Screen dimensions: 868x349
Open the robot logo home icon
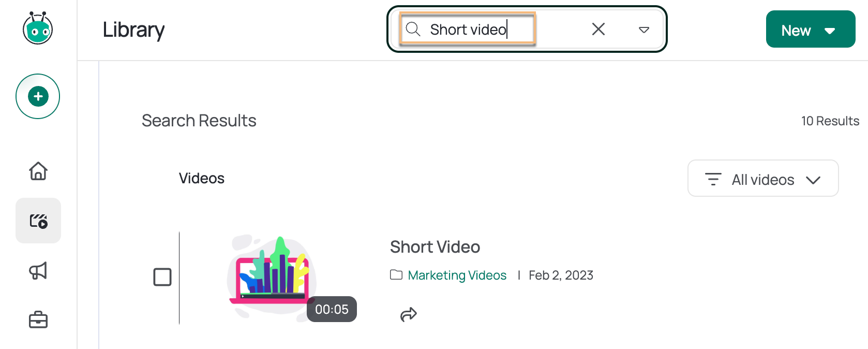pyautogui.click(x=38, y=28)
